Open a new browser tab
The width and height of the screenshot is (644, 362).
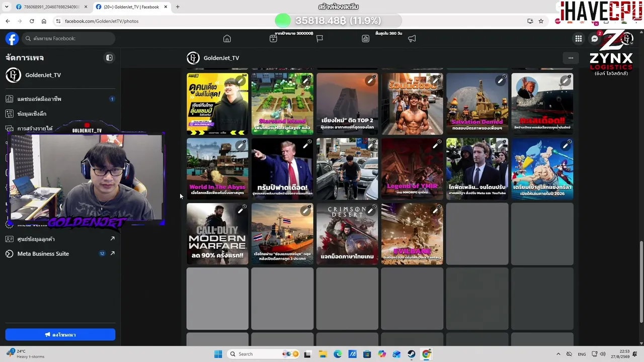pos(178,7)
